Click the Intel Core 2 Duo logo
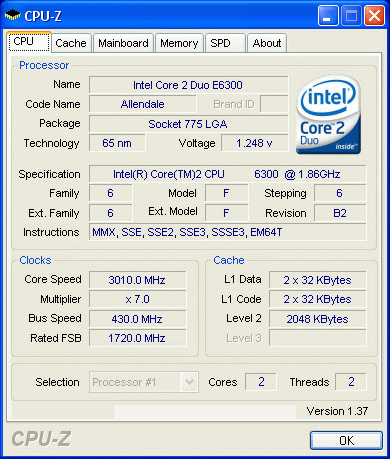The height and width of the screenshot is (459, 390). [328, 114]
